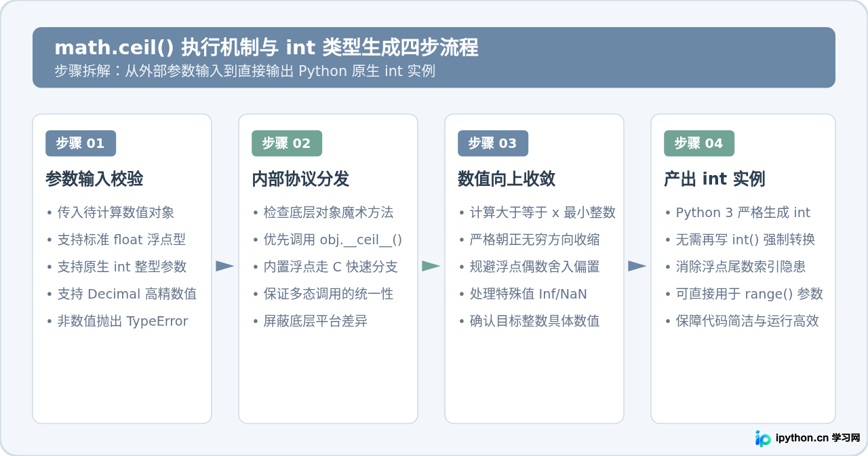Click bullet 支持原生 int 整型参数

(x=116, y=267)
